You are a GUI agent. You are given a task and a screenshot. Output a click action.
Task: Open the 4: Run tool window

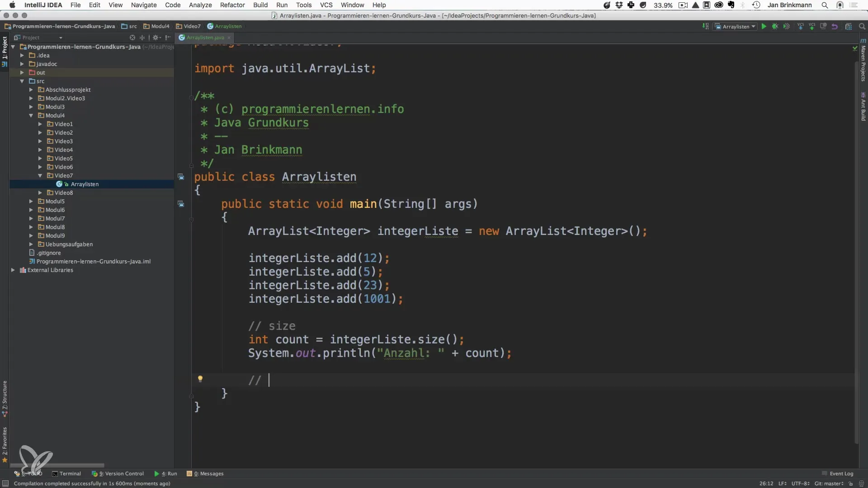165,474
